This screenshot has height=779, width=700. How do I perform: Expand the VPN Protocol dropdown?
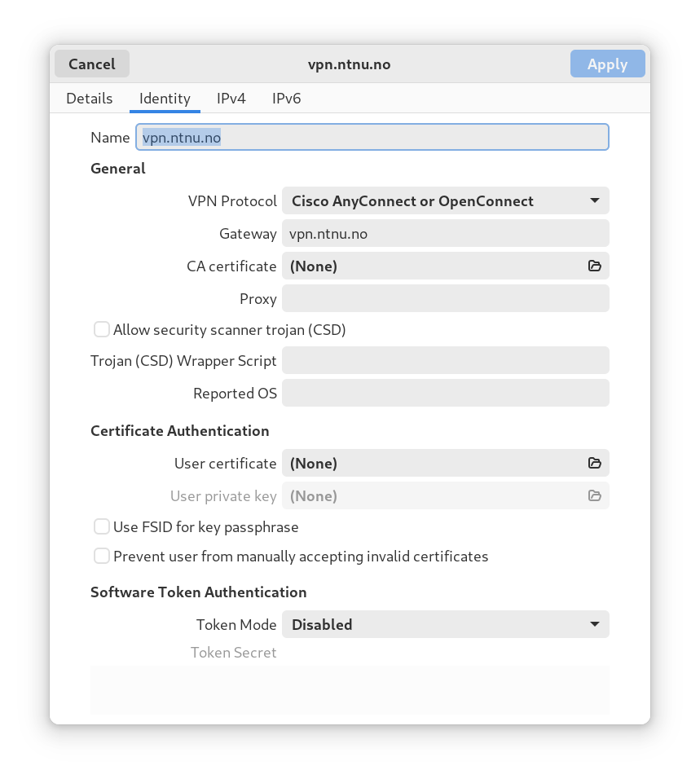pyautogui.click(x=446, y=200)
